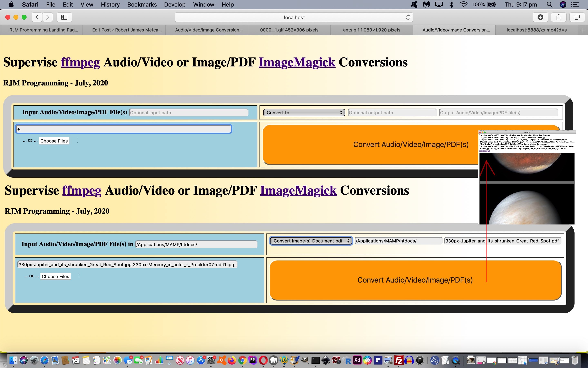
Task: Open the History menu
Action: pos(110,4)
